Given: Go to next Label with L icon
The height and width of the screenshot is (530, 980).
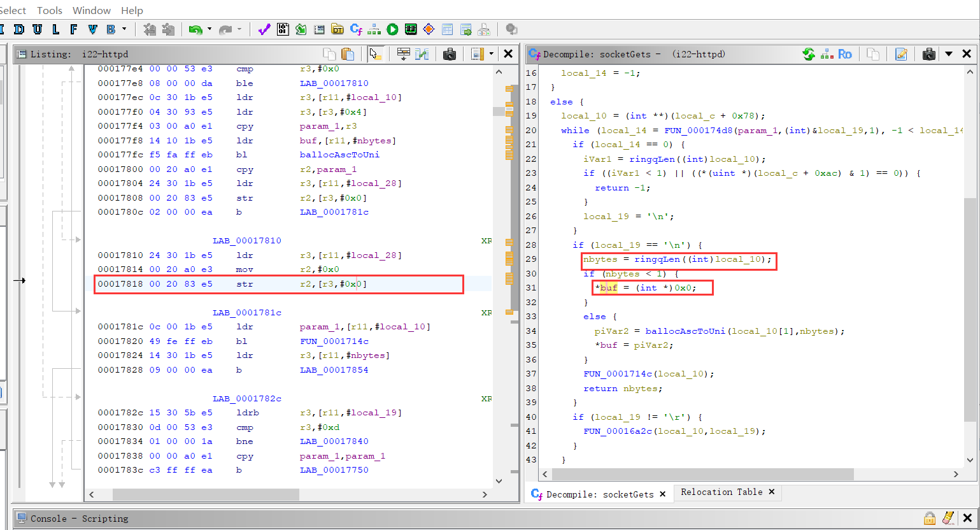Looking at the screenshot, I should 56,29.
